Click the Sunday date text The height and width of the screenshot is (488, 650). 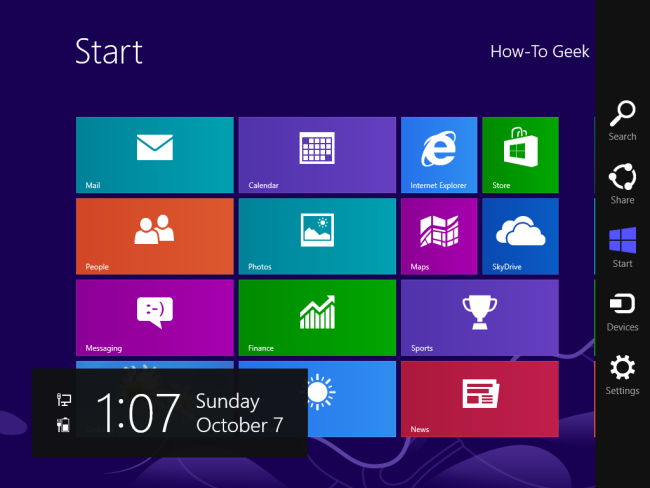tap(228, 401)
